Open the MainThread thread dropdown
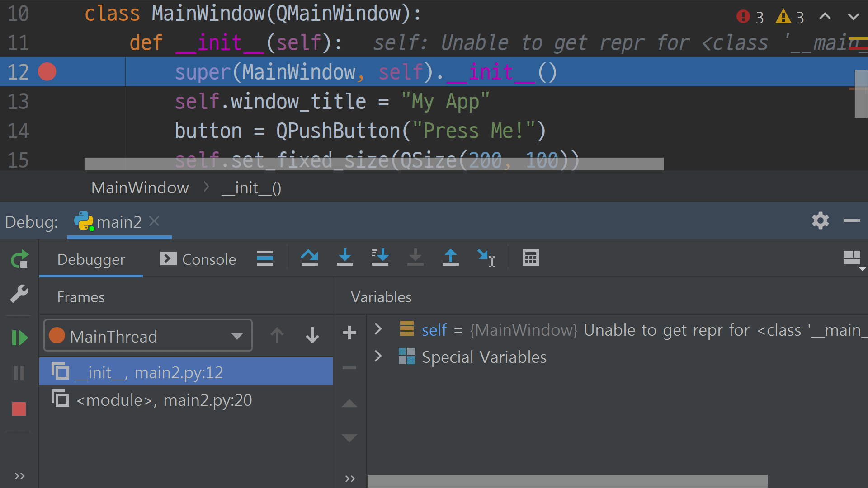Screen dimensions: 868x488 pos(147,336)
